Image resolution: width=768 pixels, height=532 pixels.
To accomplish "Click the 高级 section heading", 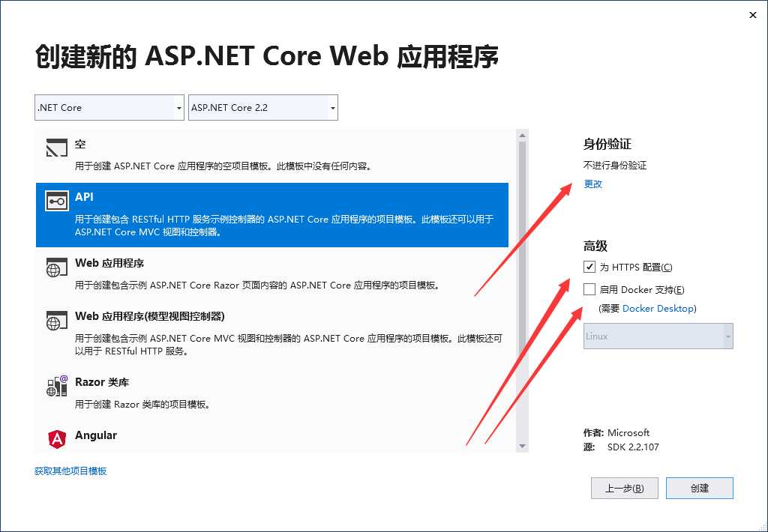I will pyautogui.click(x=595, y=246).
